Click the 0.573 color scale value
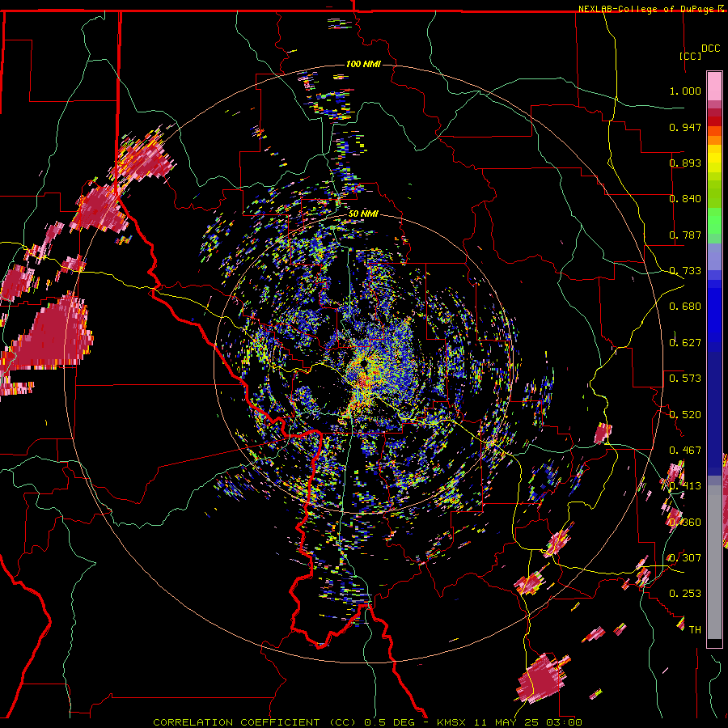 pos(685,379)
